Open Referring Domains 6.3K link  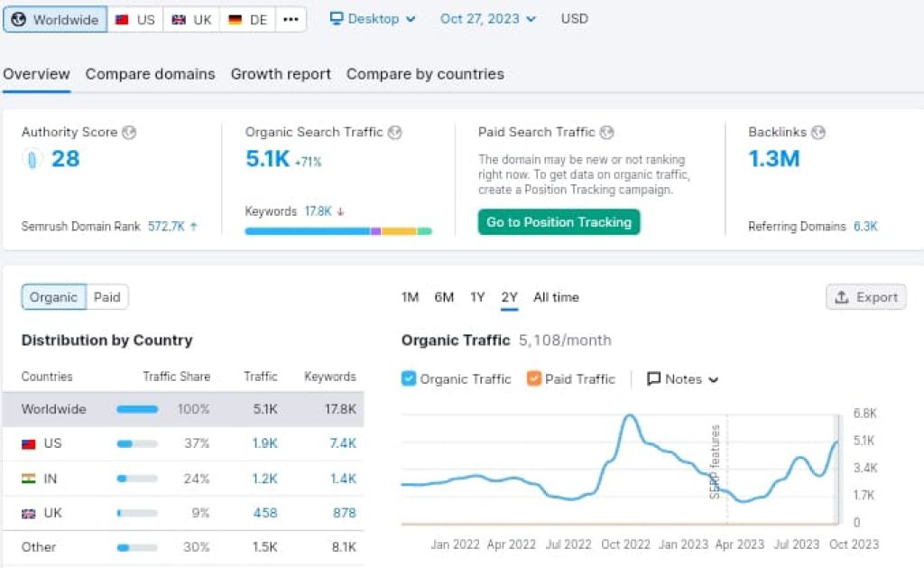click(865, 226)
